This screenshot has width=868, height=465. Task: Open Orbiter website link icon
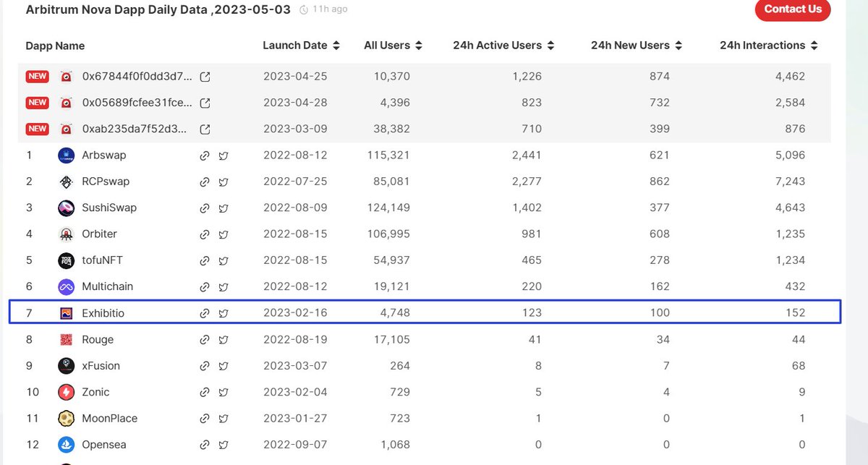coord(205,234)
